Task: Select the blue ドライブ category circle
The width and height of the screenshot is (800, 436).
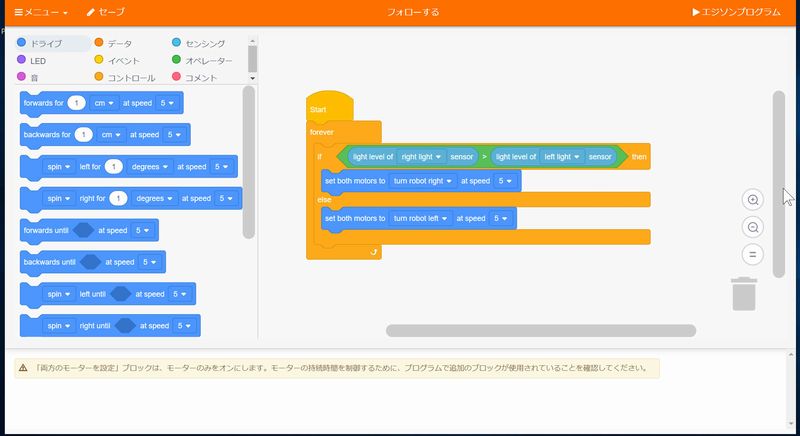Action: point(22,43)
